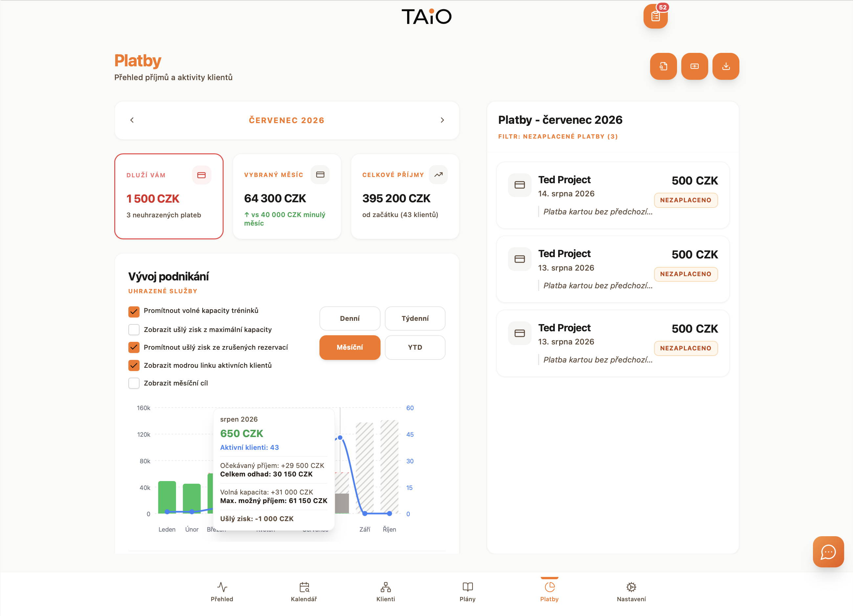Click the card icon in Dluží vám card
This screenshot has height=616, width=853.
tap(202, 175)
